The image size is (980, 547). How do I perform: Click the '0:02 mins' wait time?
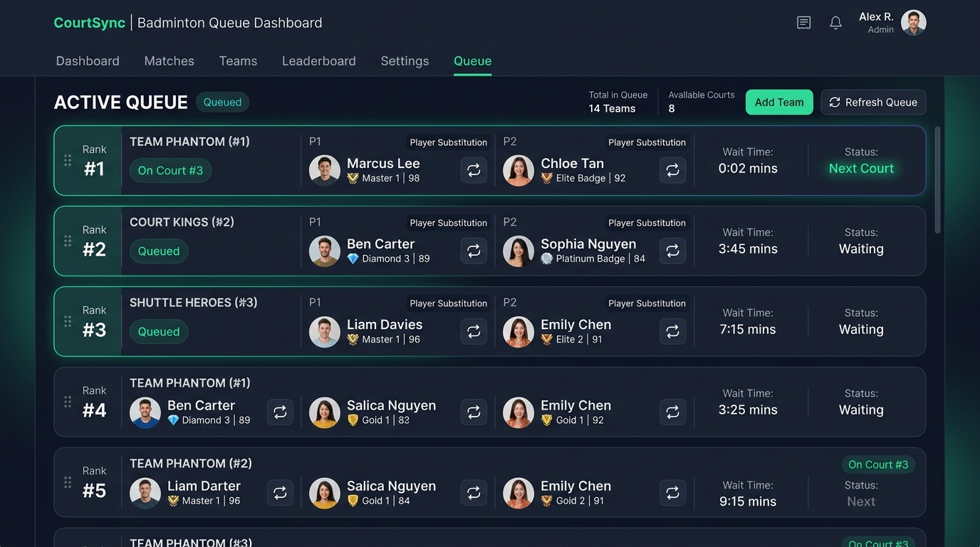(748, 169)
